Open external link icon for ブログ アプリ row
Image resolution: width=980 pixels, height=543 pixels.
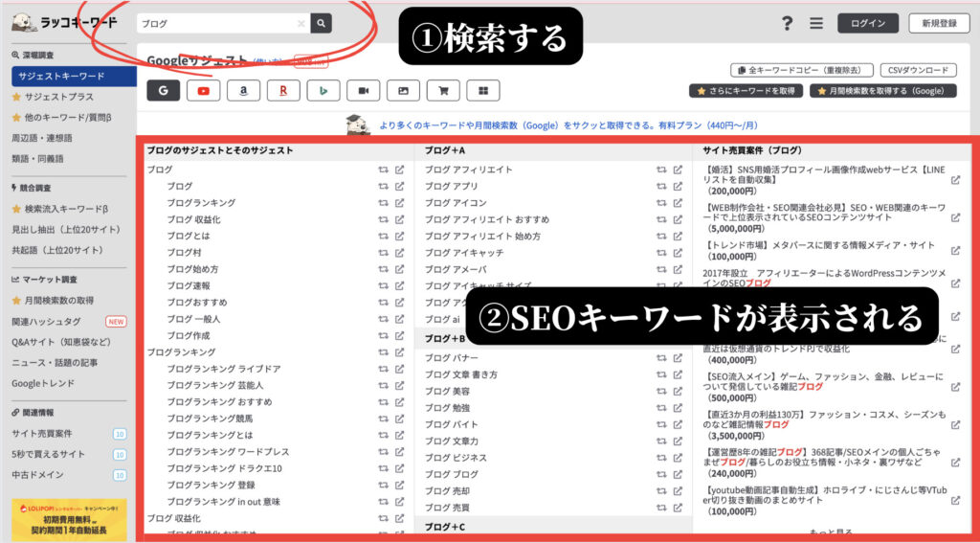(x=679, y=187)
